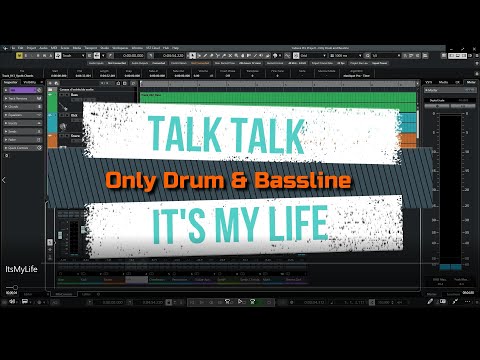Open the Workspaces menu
Viewport: 480px width, 360px height.
click(x=120, y=48)
